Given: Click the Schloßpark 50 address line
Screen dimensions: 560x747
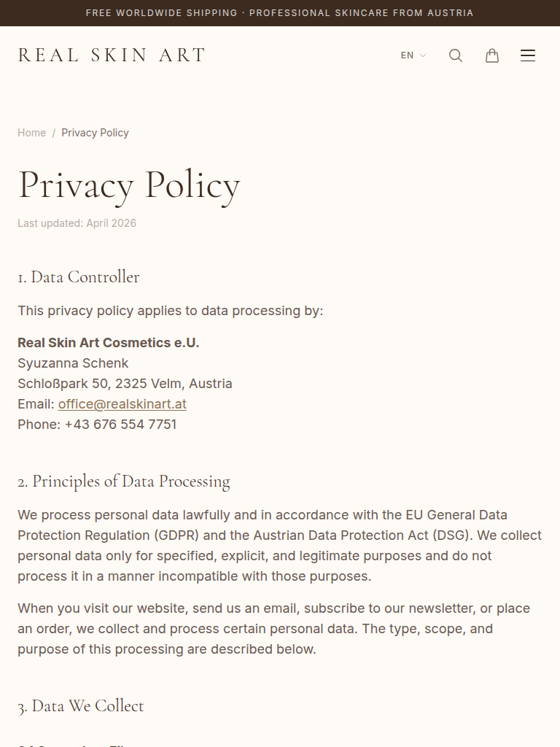Looking at the screenshot, I should (x=125, y=384).
